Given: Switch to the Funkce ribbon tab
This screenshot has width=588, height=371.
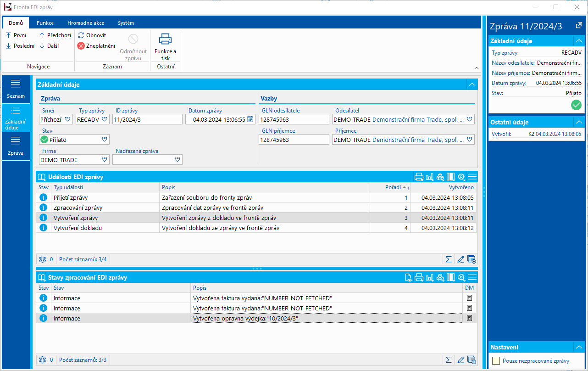Looking at the screenshot, I should click(x=45, y=23).
